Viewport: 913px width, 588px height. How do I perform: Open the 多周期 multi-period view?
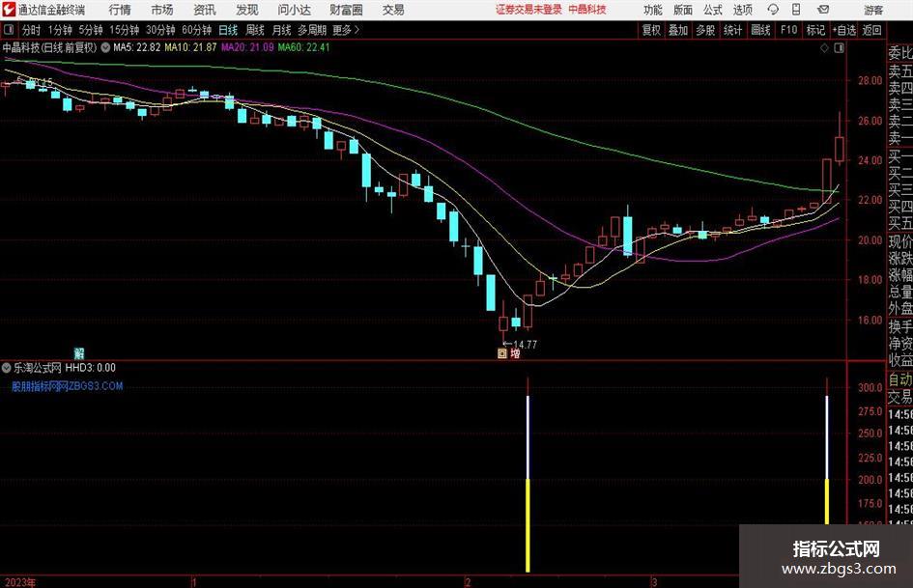(x=312, y=30)
